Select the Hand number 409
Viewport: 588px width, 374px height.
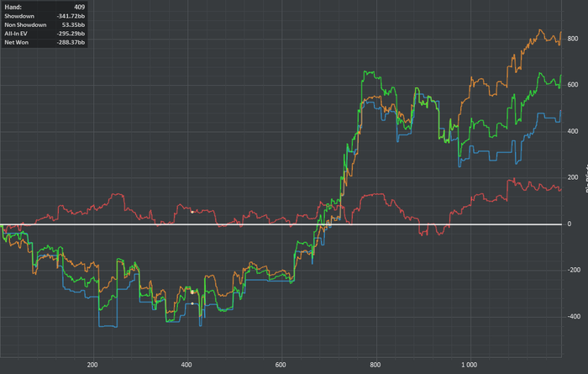pos(80,7)
